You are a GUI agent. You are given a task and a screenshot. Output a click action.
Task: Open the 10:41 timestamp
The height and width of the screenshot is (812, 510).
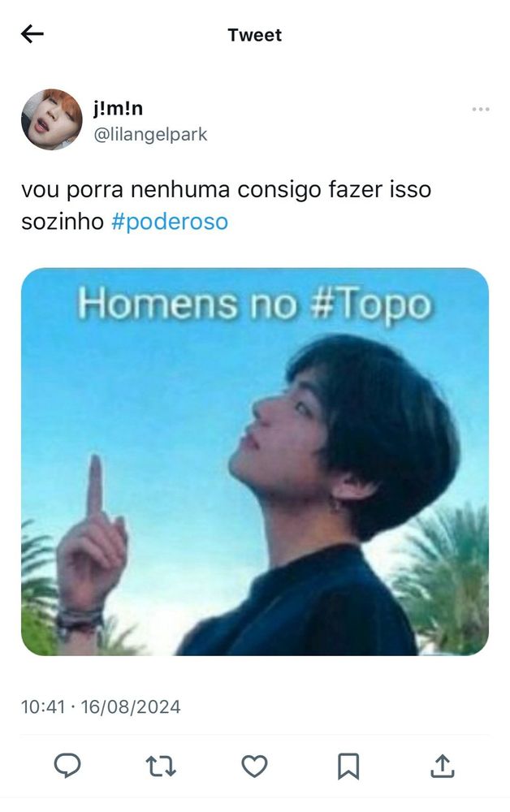[43, 707]
